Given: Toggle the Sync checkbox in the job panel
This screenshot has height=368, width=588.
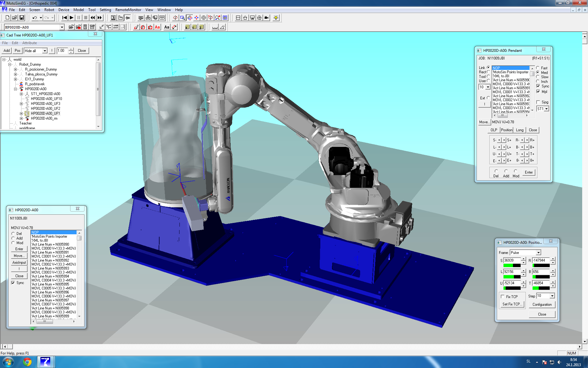Looking at the screenshot, I should point(13,283).
